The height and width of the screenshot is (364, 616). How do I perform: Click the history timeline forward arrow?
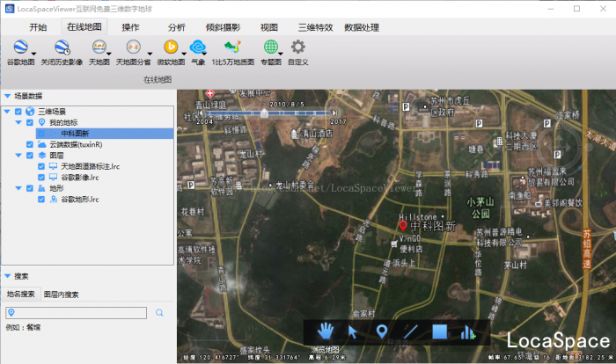pos(334,113)
